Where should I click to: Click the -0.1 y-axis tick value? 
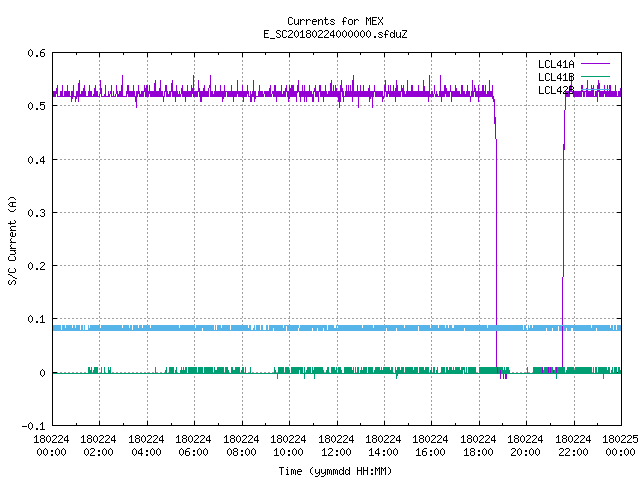pyautogui.click(x=33, y=426)
